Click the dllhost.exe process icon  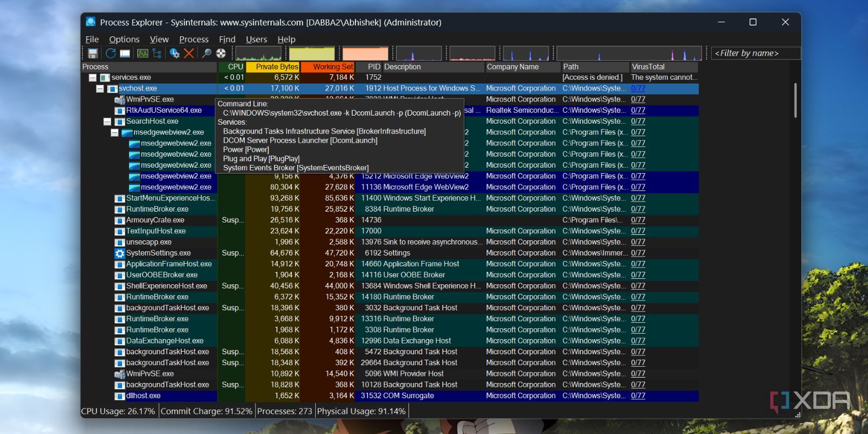(120, 396)
